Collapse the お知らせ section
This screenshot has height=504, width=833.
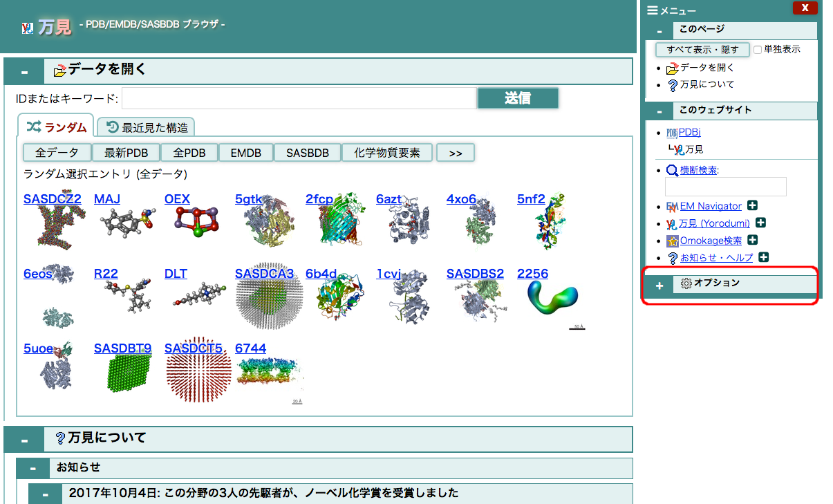pos(32,468)
